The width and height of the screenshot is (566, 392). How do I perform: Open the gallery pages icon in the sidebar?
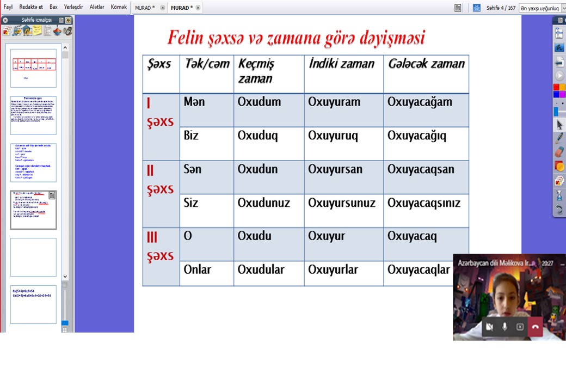[x=7, y=32]
